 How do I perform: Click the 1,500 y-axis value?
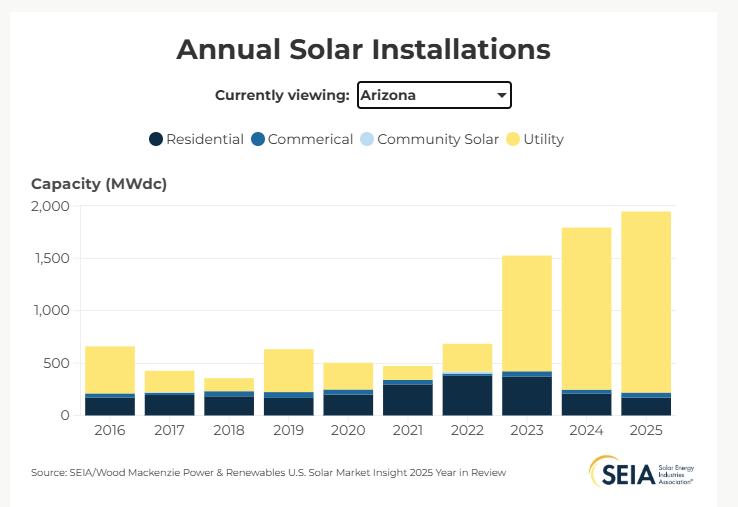pyautogui.click(x=52, y=258)
